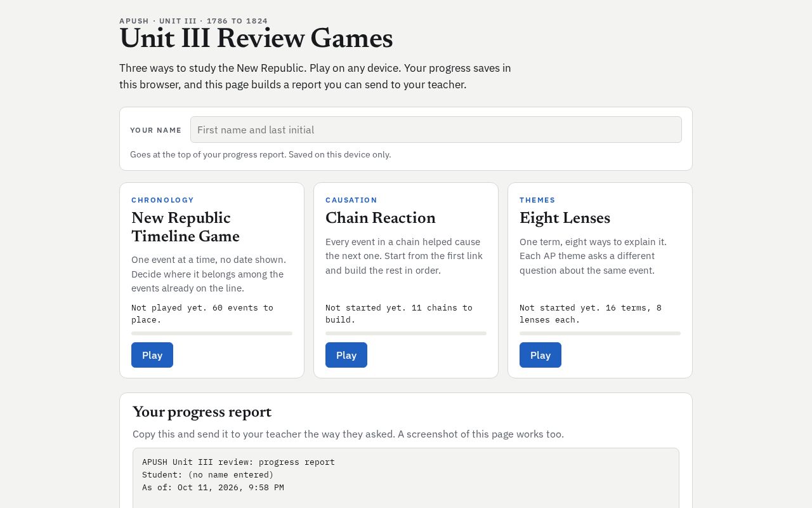Click the Chain Reaction progress bar
The height and width of the screenshot is (508, 812).
(x=406, y=333)
